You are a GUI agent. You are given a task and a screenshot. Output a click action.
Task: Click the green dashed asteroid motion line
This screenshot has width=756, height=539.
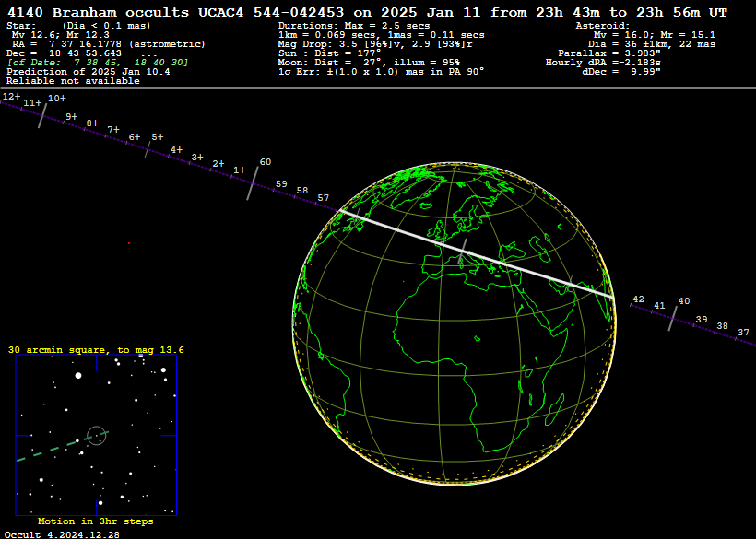point(63,446)
